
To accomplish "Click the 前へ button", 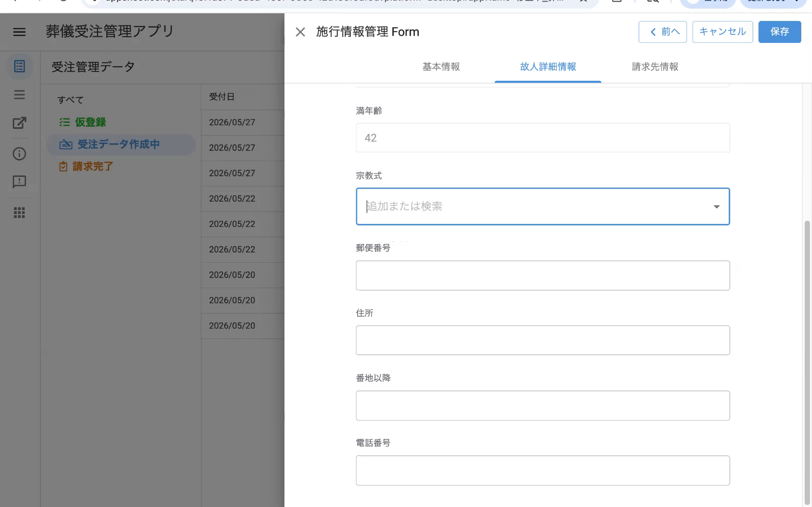I will pos(662,32).
